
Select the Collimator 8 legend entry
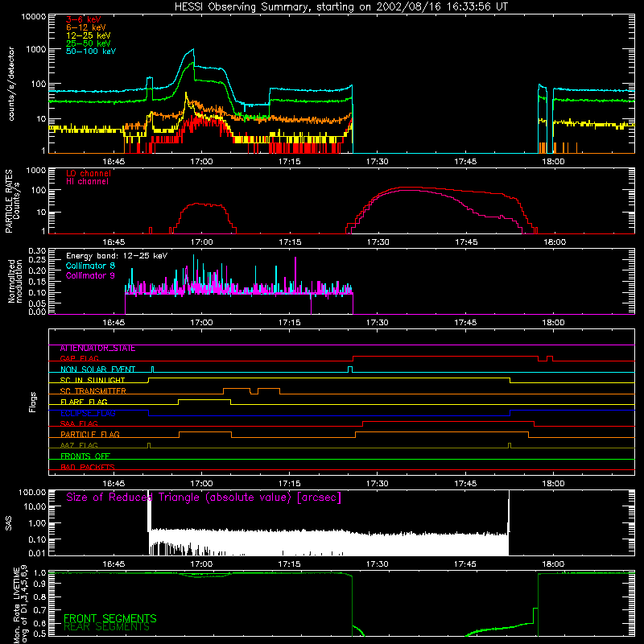[x=90, y=266]
